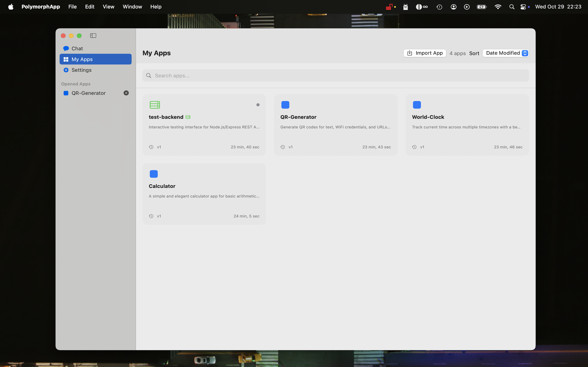Screen dimensions: 588x367
Task: Click the Calculator app icon
Action: click(154, 174)
